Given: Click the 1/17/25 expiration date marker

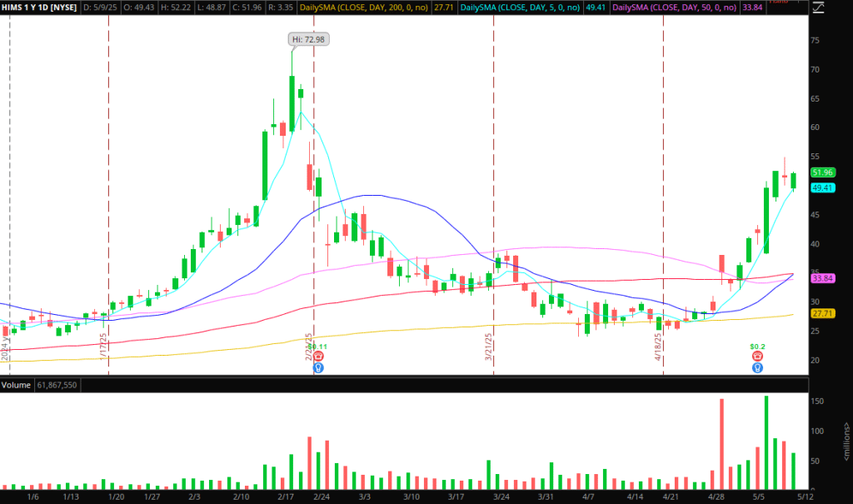Looking at the screenshot, I should [102, 345].
